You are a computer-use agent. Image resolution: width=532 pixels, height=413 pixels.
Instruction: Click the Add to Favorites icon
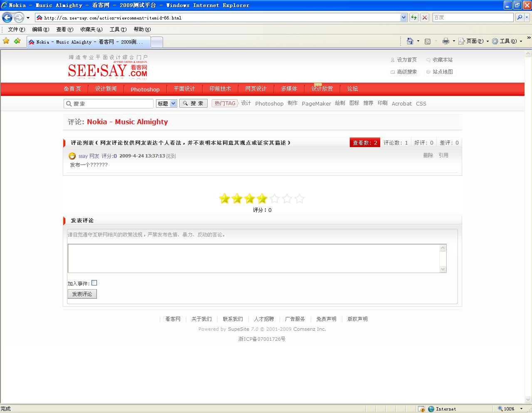17,41
